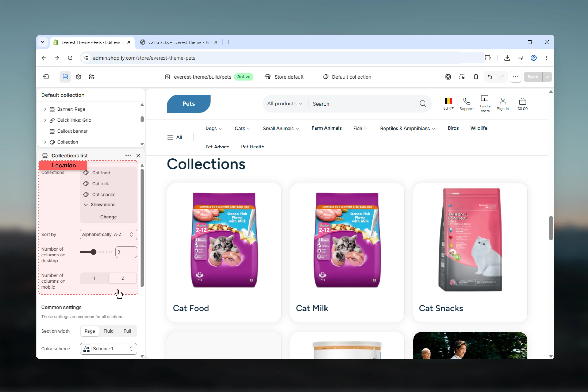588x392 pixels.
Task: Click the Save button
Action: (x=533, y=77)
